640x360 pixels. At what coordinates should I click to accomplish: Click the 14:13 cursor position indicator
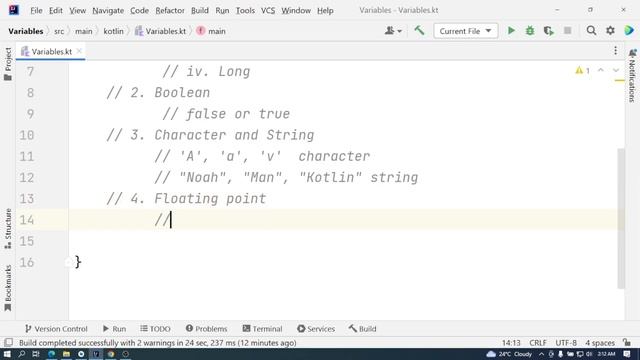point(511,343)
